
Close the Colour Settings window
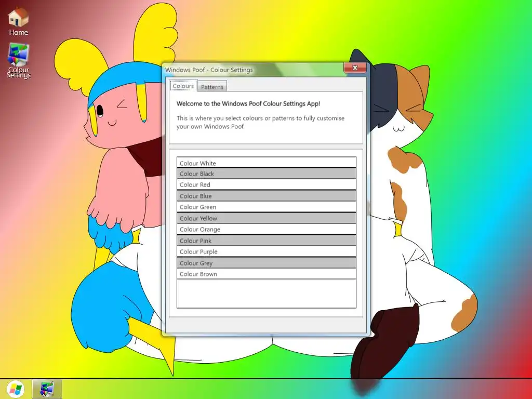point(355,68)
